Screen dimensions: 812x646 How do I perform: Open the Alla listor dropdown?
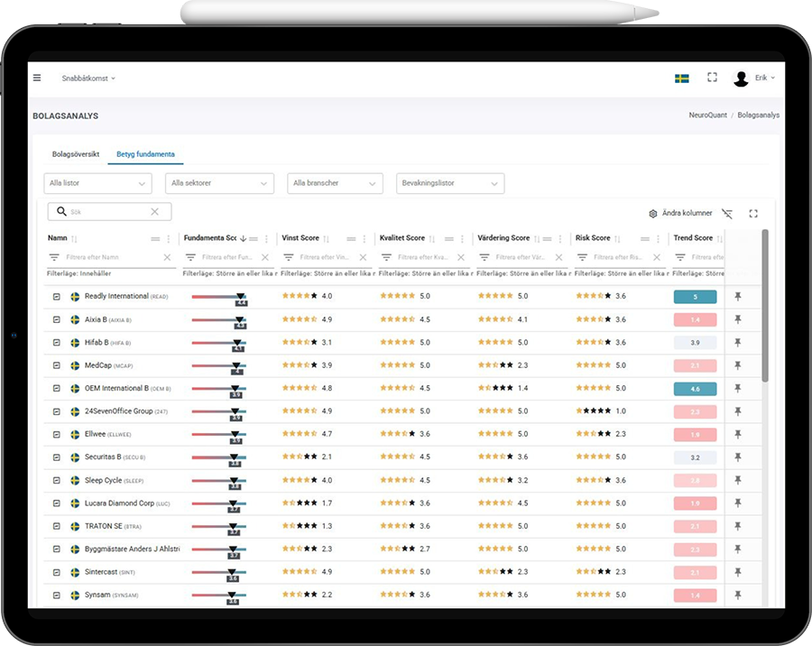tap(97, 183)
